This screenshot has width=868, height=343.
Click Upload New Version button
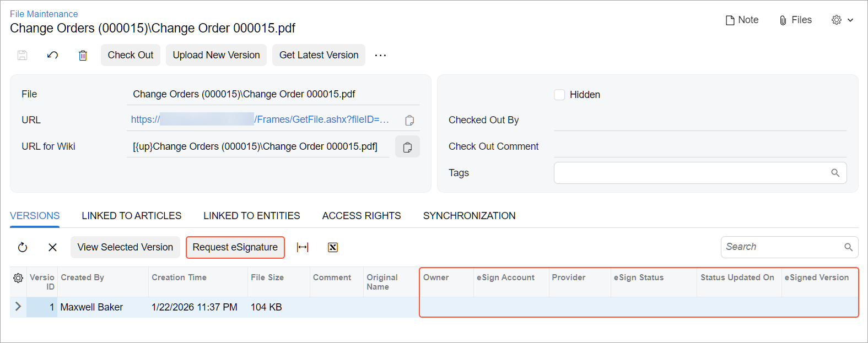pos(217,55)
